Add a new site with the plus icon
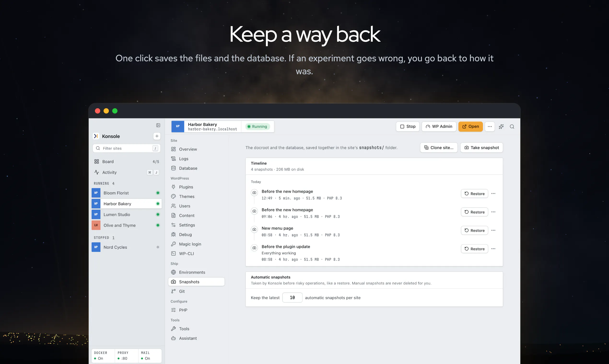The image size is (609, 364). click(x=157, y=136)
